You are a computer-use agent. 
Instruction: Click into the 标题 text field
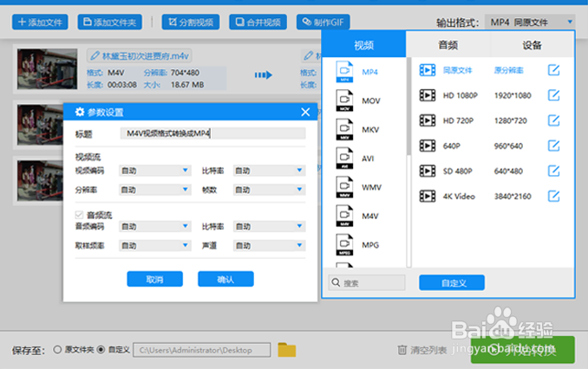tap(213, 133)
